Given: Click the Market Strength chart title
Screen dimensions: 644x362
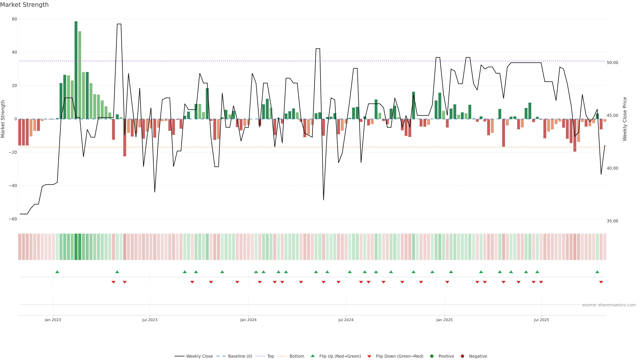Looking at the screenshot, I should click(24, 5).
